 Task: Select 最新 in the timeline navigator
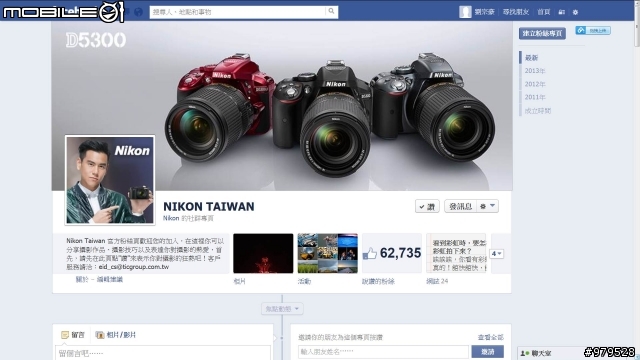click(531, 58)
